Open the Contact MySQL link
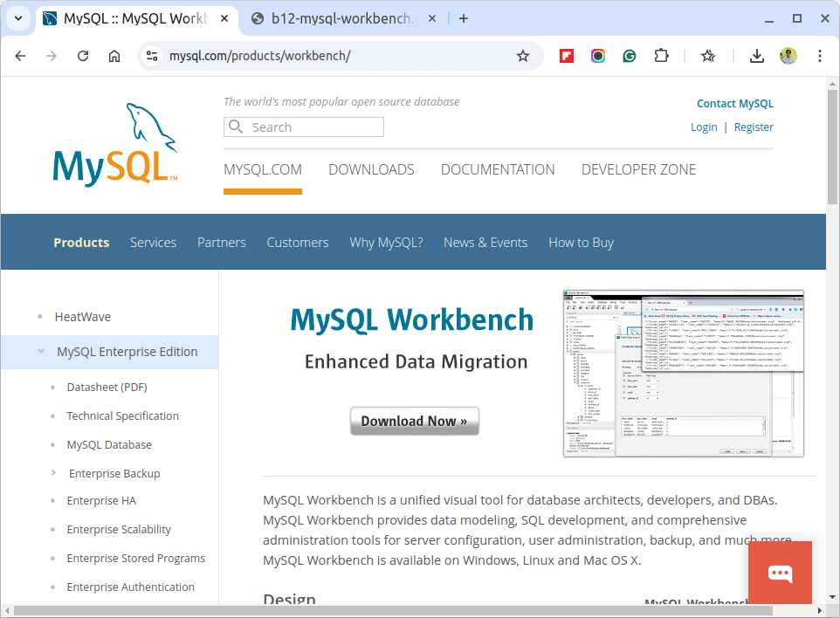The width and height of the screenshot is (840, 618). point(735,103)
